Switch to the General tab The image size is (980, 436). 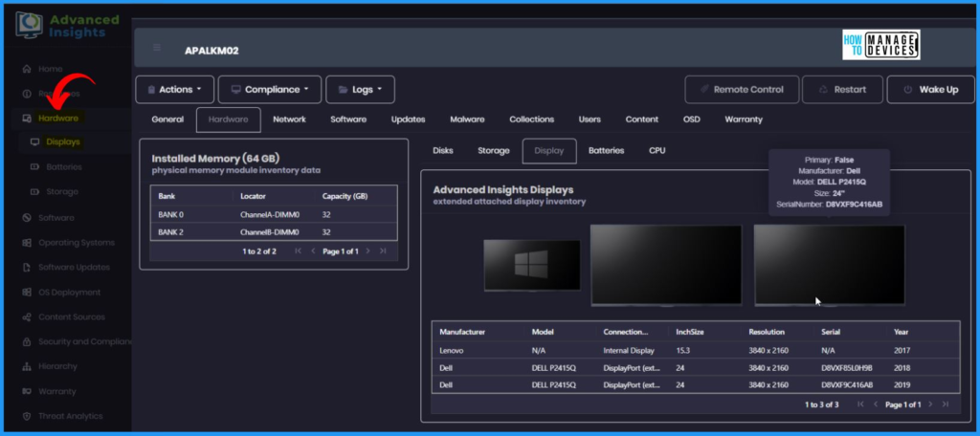(167, 120)
